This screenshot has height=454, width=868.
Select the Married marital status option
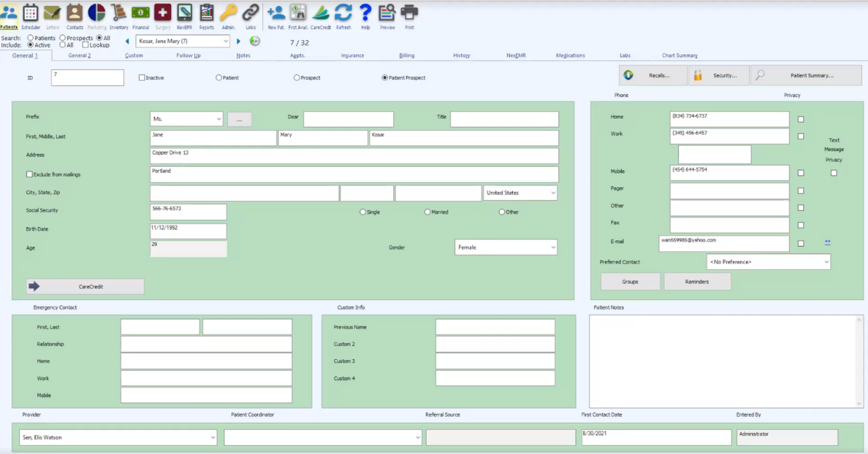(x=427, y=211)
